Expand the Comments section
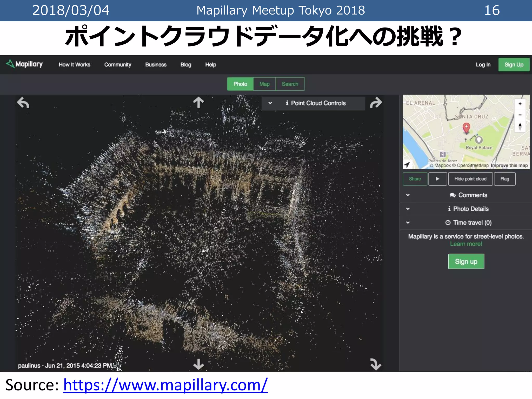The image size is (532, 399). click(465, 195)
